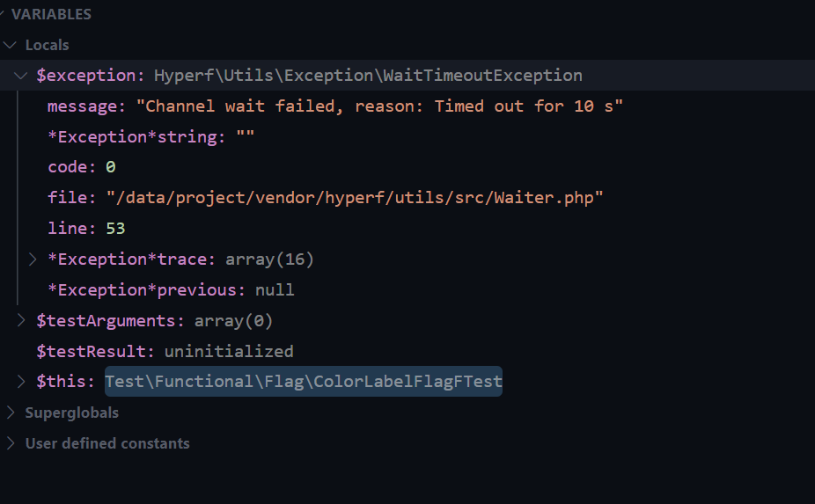This screenshot has width=815, height=504.
Task: Select the file property row
Action: 407,197
